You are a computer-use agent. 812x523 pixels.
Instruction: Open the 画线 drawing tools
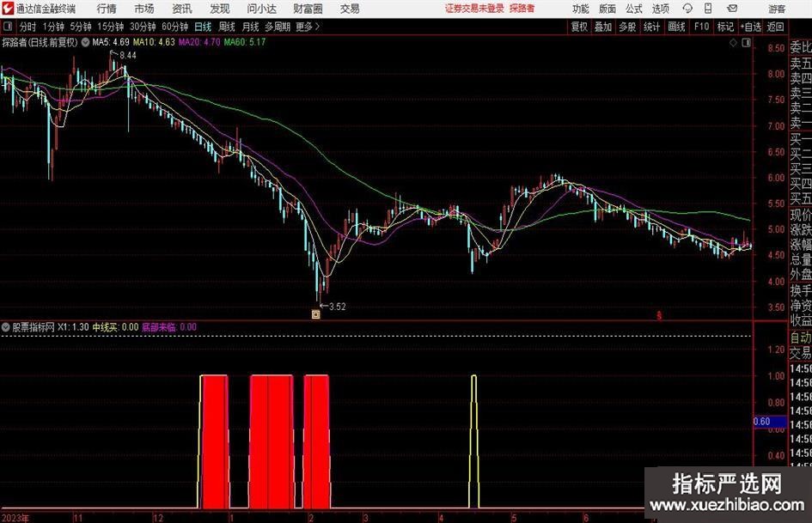tap(677, 27)
